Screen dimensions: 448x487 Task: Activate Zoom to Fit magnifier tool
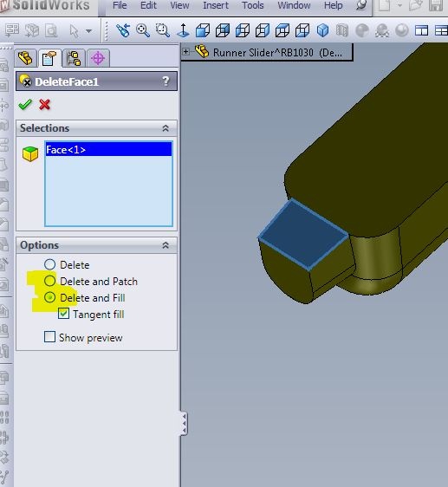tap(143, 30)
